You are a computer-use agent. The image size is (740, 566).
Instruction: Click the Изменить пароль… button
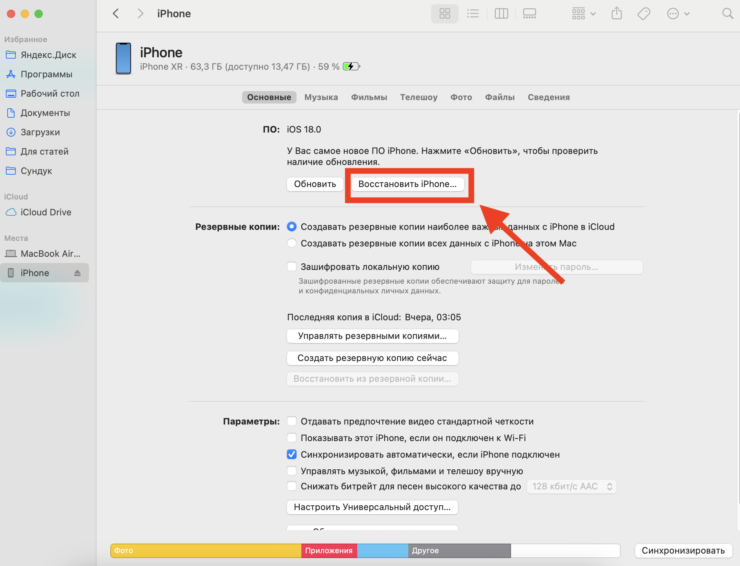[556, 267]
